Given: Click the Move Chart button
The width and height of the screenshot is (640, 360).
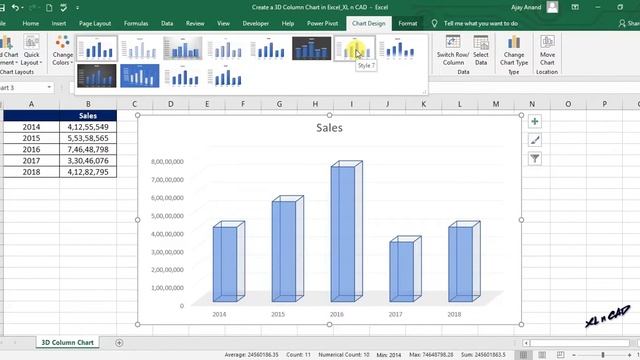Looking at the screenshot, I should coord(547,50).
